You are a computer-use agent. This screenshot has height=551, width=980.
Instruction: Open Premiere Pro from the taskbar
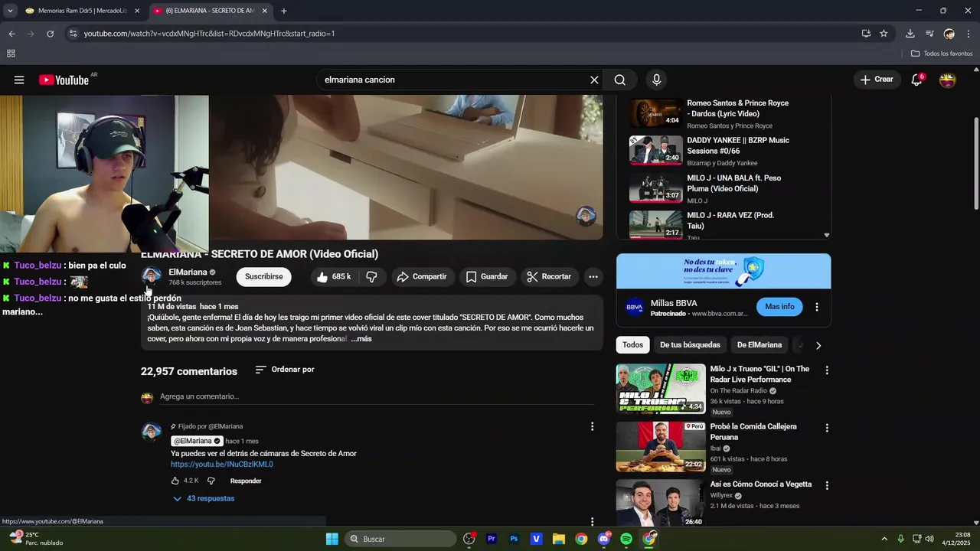click(492, 539)
